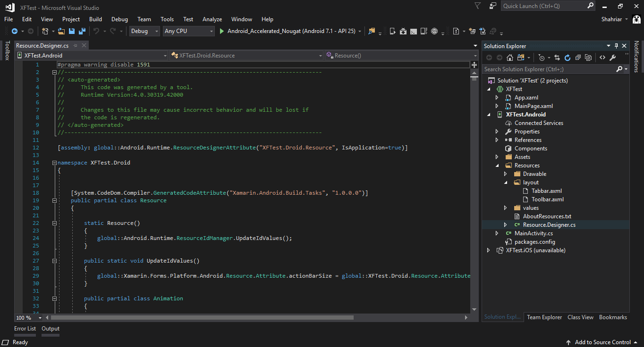The width and height of the screenshot is (644, 347).
Task: Open the Send Feedback icon
Action: coord(493,6)
